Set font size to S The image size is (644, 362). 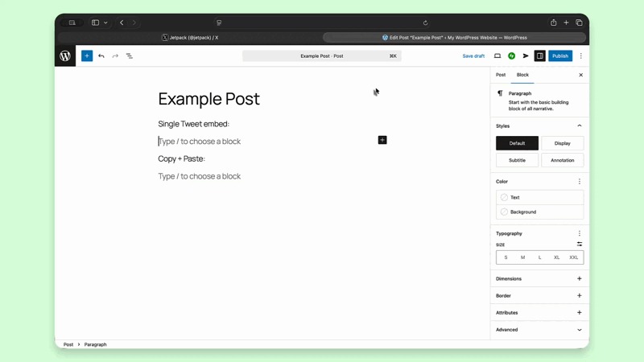click(506, 257)
